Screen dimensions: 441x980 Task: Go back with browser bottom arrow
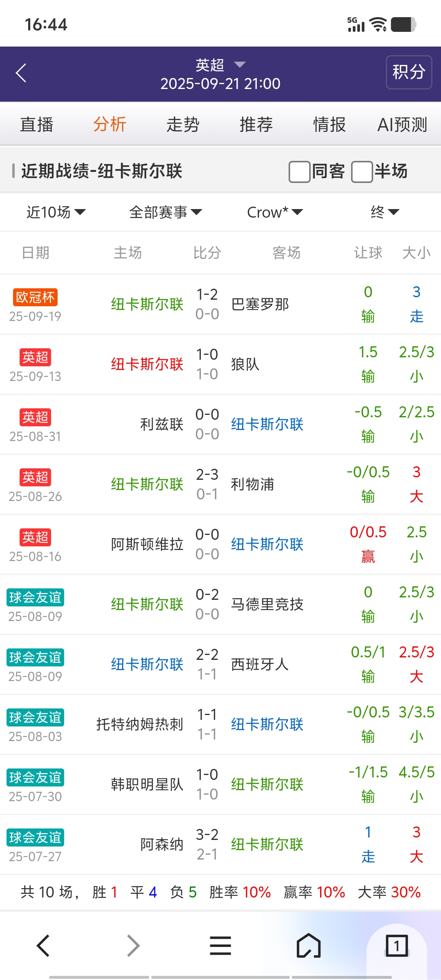click(x=43, y=945)
